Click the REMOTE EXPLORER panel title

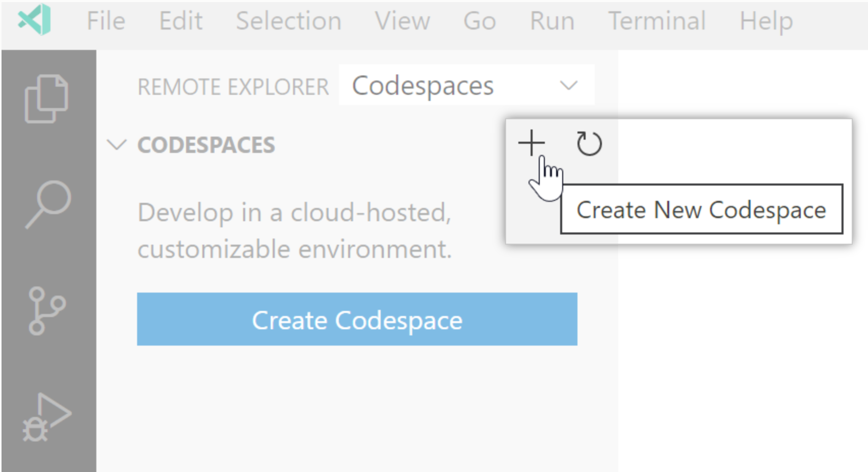(x=233, y=87)
